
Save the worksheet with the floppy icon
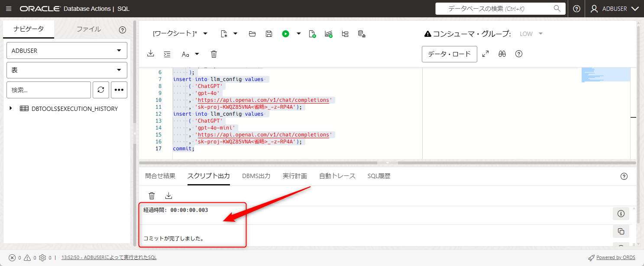(269, 33)
